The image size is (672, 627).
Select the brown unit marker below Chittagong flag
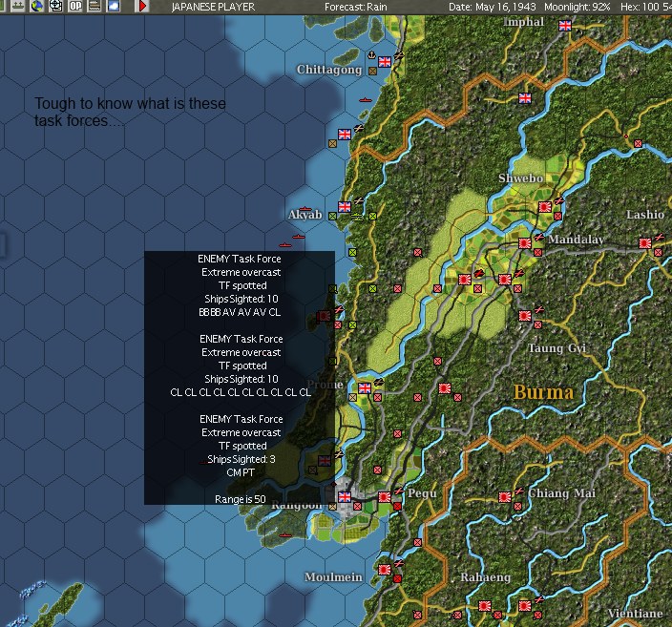pos(373,72)
